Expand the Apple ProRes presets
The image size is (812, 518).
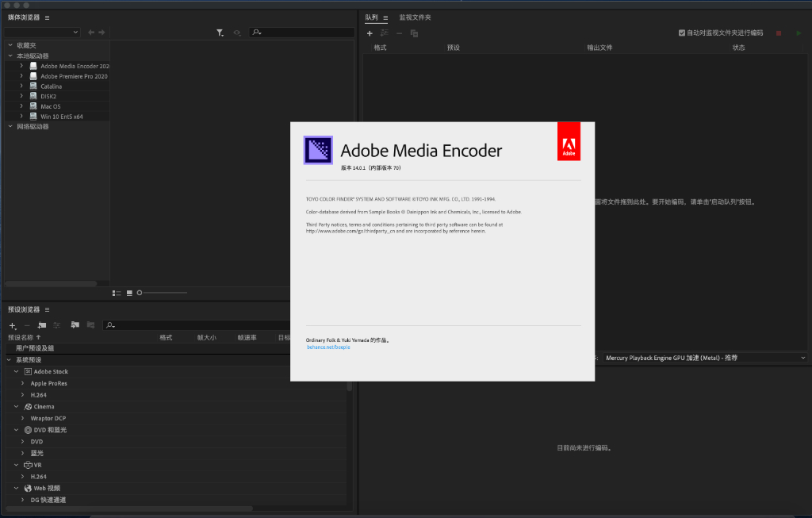tap(22, 383)
